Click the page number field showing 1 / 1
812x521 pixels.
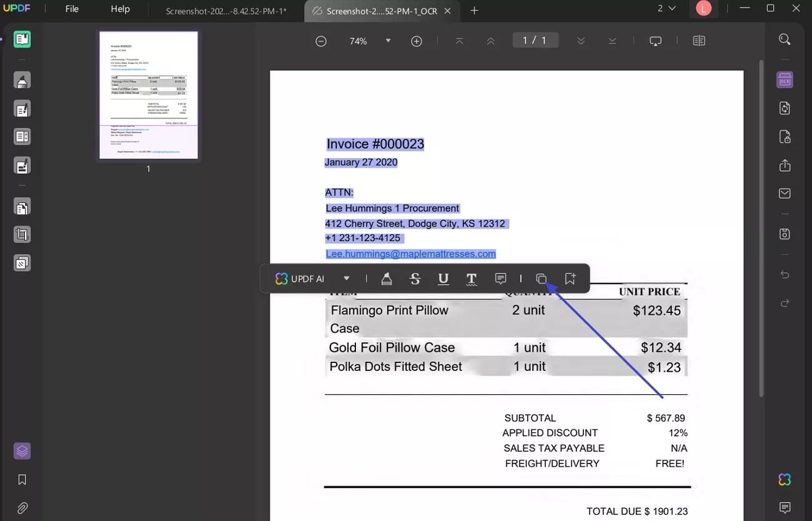535,41
